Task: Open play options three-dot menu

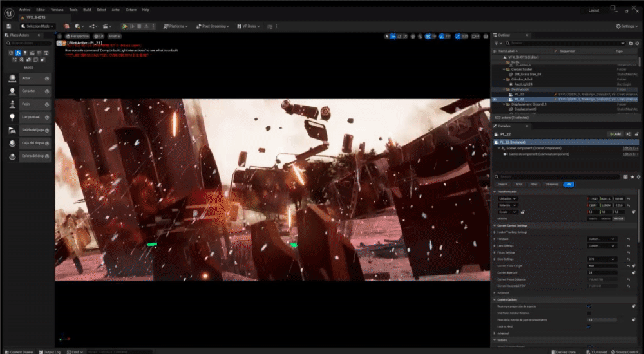Action: tap(154, 26)
